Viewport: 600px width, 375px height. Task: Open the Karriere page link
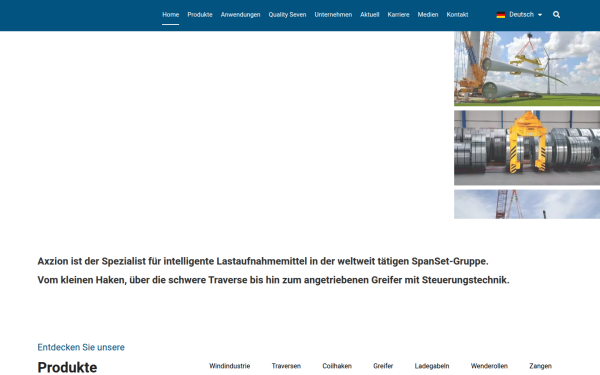[398, 15]
